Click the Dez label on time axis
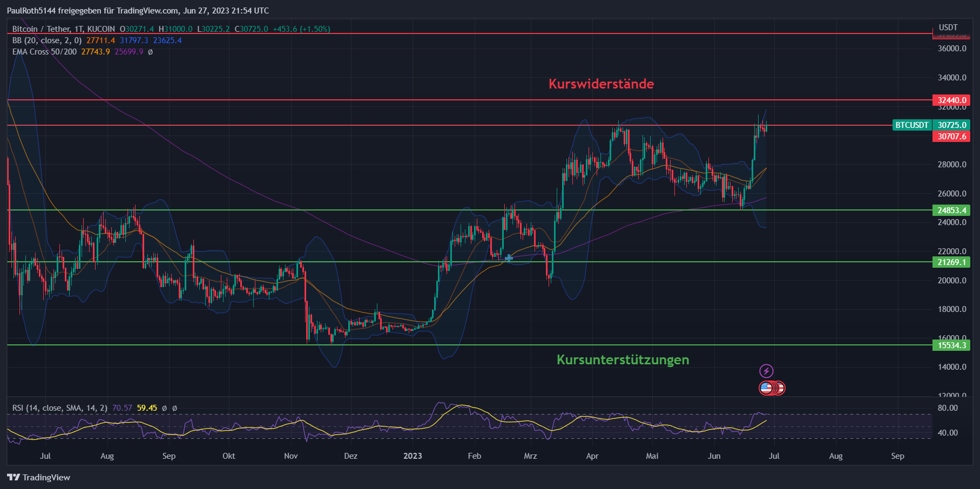The image size is (980, 489). tap(351, 456)
